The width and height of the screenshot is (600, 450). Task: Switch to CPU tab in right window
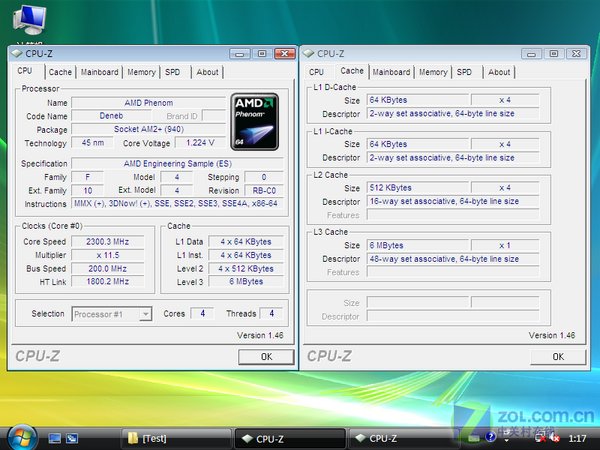[x=316, y=72]
